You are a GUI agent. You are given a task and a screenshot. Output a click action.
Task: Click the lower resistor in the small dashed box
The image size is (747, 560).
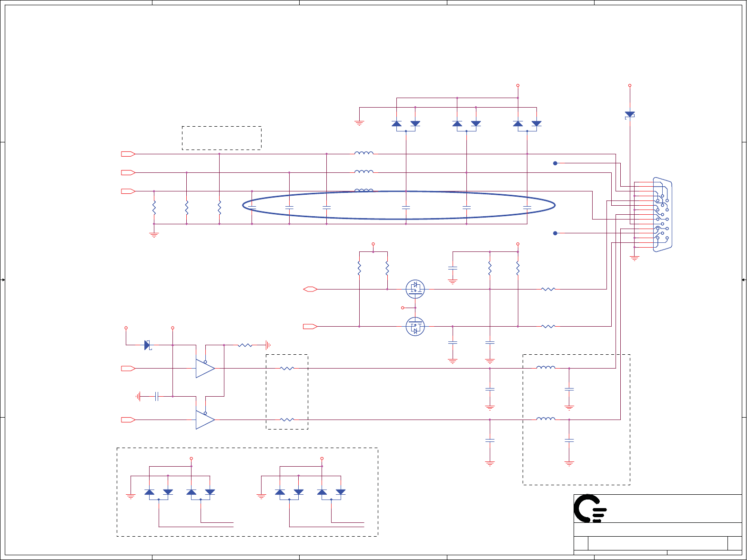[x=287, y=420]
